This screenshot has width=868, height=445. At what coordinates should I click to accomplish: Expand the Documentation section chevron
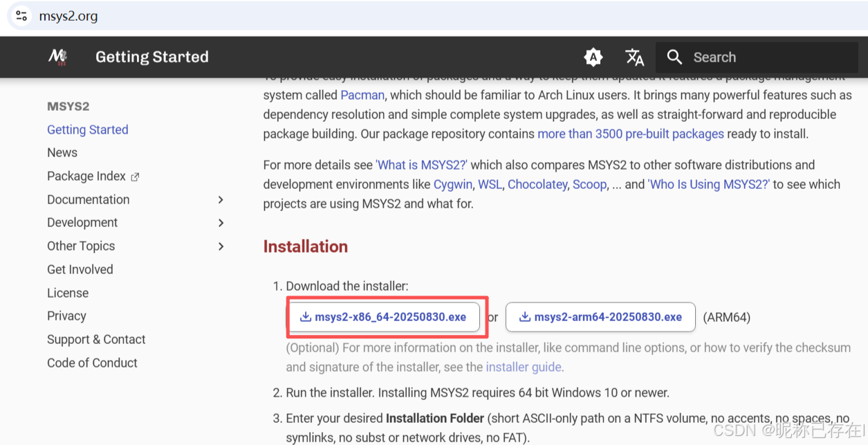221,199
